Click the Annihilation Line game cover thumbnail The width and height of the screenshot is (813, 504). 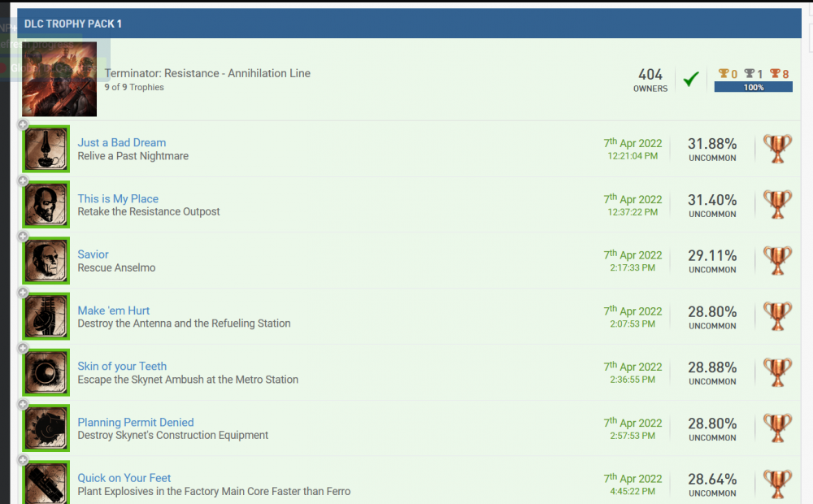pos(60,79)
